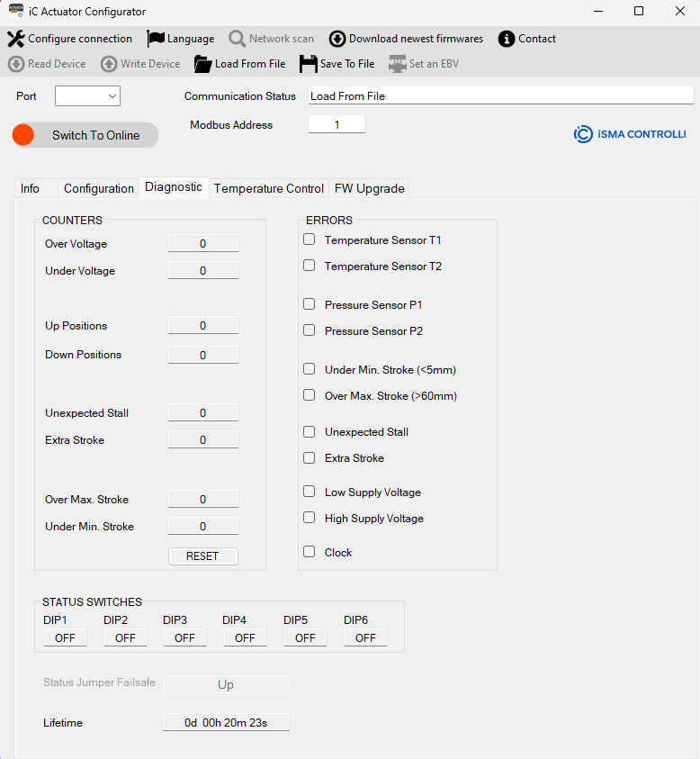Enable the High Supply Voltage checkbox
The height and width of the screenshot is (759, 700).
pyautogui.click(x=310, y=518)
